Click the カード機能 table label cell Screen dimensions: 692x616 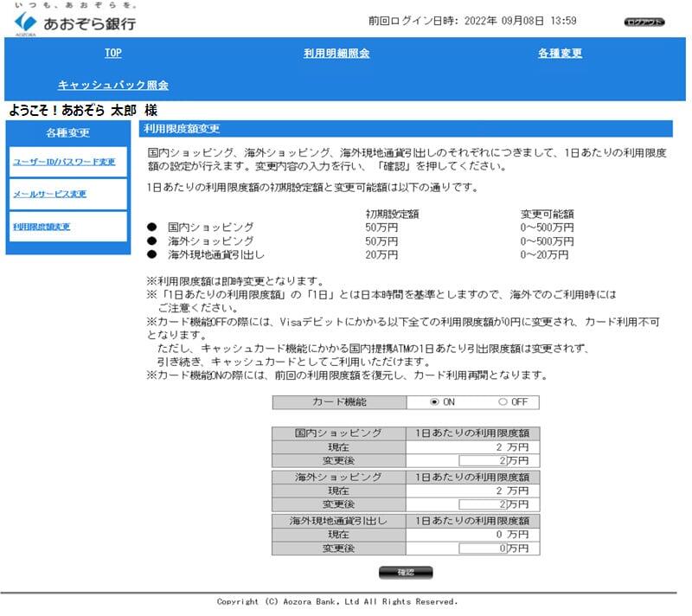tap(339, 402)
